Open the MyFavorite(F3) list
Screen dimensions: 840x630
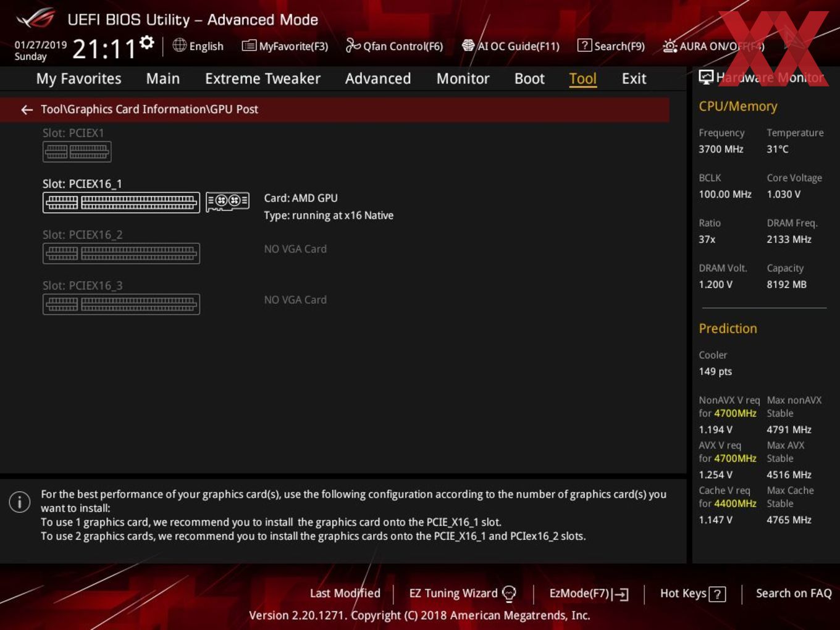pyautogui.click(x=285, y=46)
